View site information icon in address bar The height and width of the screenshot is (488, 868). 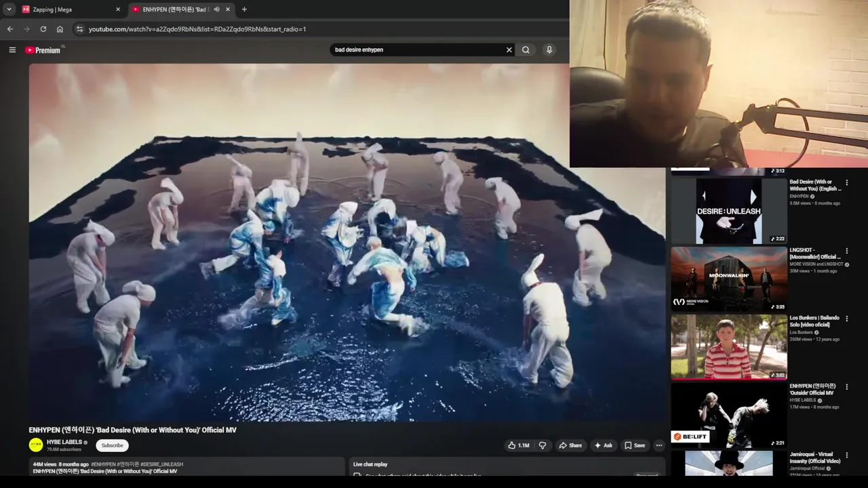pyautogui.click(x=79, y=29)
